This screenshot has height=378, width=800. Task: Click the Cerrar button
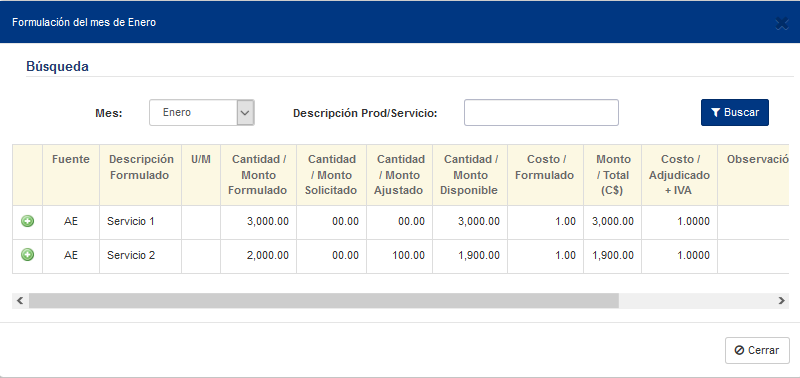tap(757, 350)
